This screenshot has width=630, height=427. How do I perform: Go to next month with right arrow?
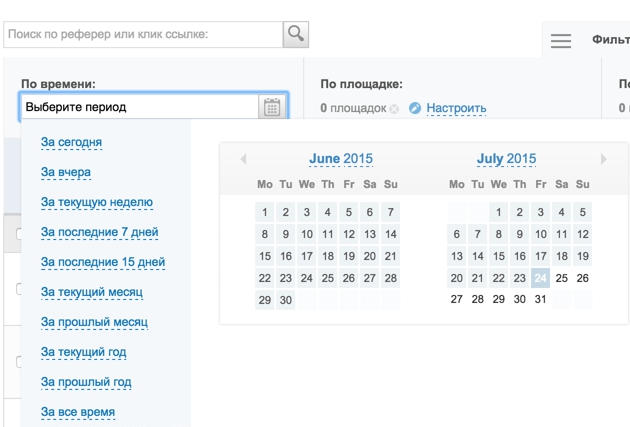tap(603, 159)
